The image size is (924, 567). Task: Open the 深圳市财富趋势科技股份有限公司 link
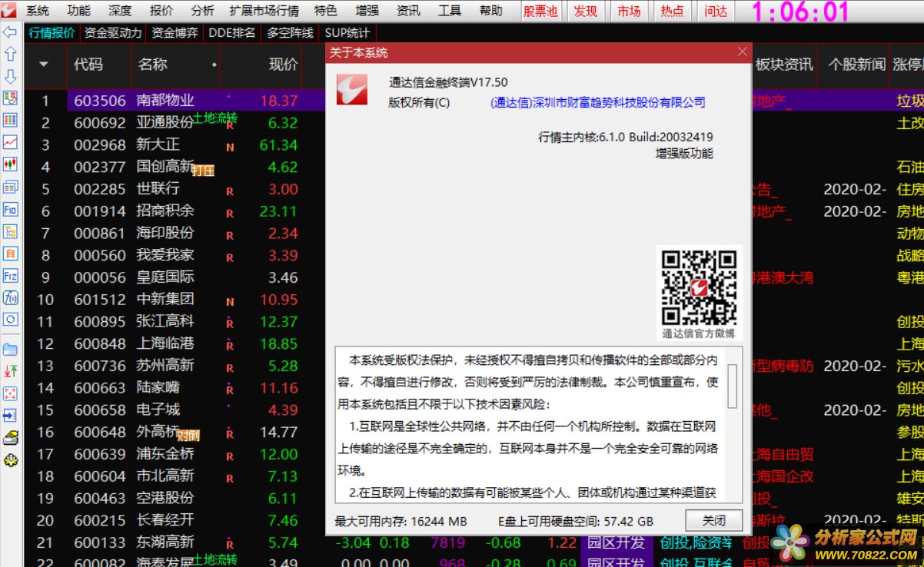pyautogui.click(x=597, y=102)
